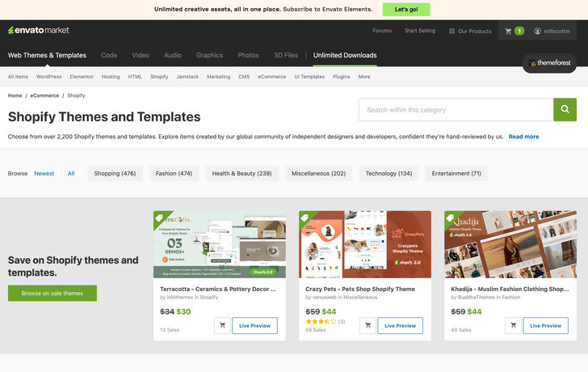
Task: Open the WordPress category menu item
Action: [48, 77]
